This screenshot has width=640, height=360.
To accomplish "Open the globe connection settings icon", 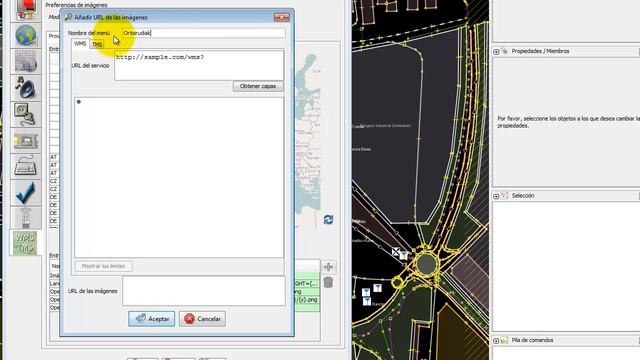I will [26, 36].
